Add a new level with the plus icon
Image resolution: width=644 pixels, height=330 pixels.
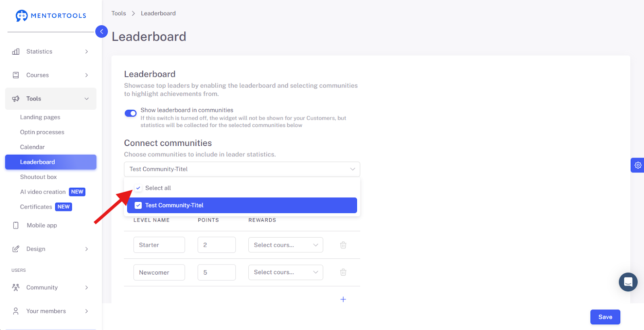point(343,299)
